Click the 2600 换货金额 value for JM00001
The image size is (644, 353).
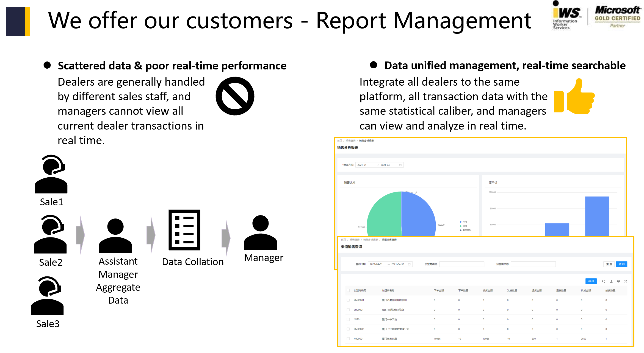(x=584, y=339)
